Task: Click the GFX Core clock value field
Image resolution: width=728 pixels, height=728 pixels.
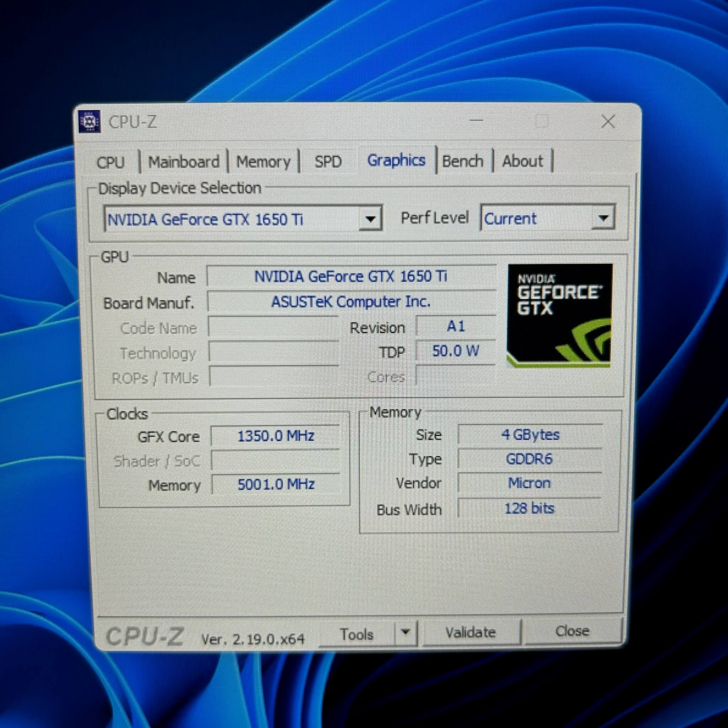Action: [275, 437]
